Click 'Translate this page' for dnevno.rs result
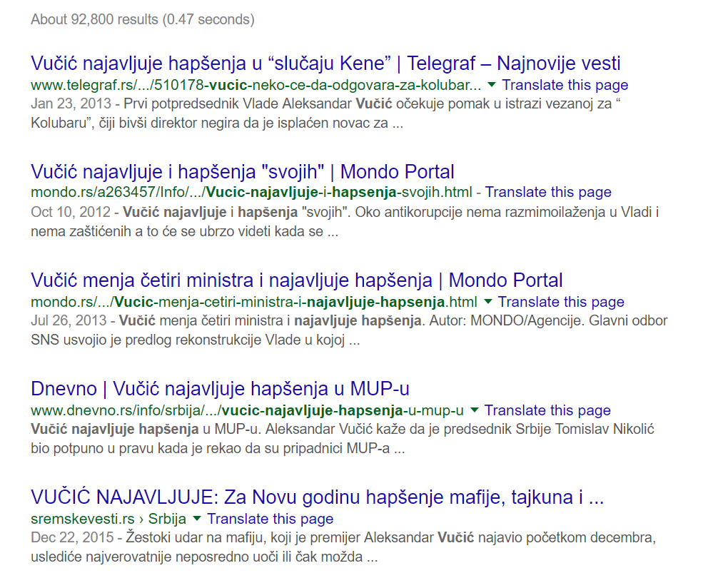The image size is (708, 588). pos(547,410)
